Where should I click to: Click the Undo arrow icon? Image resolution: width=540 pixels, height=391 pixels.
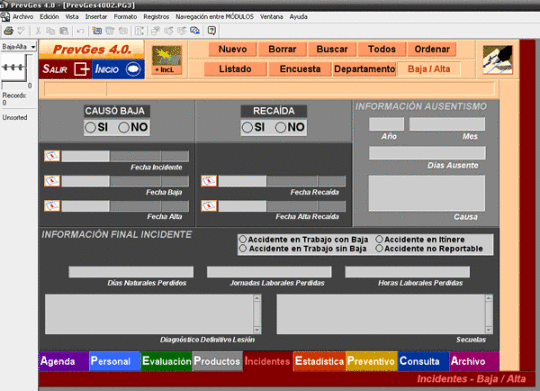click(x=80, y=31)
